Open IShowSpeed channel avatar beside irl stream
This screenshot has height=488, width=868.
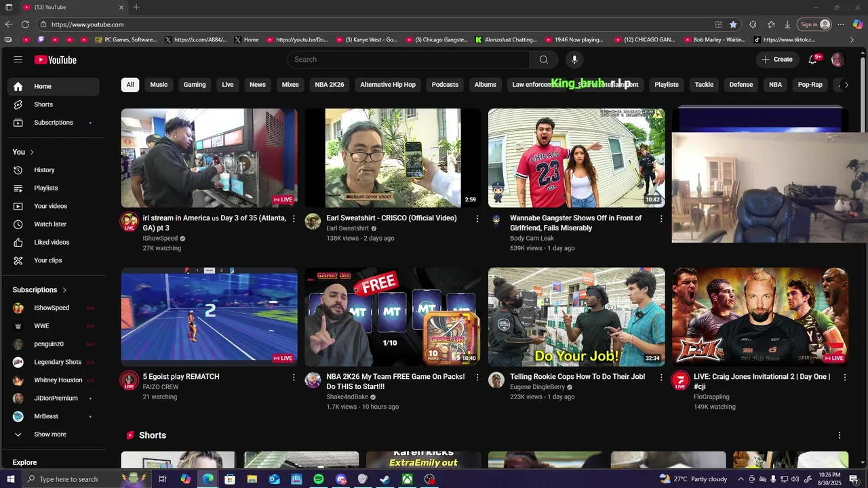pyautogui.click(x=129, y=222)
